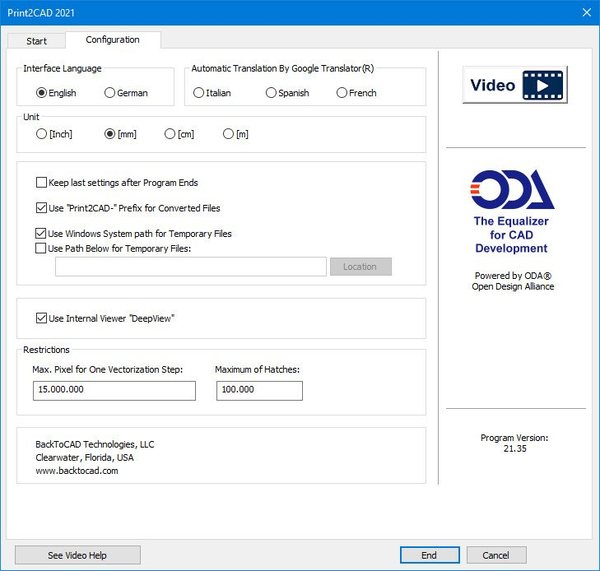Set unit to Inch
Screen dimensions: 600x571
pos(41,134)
